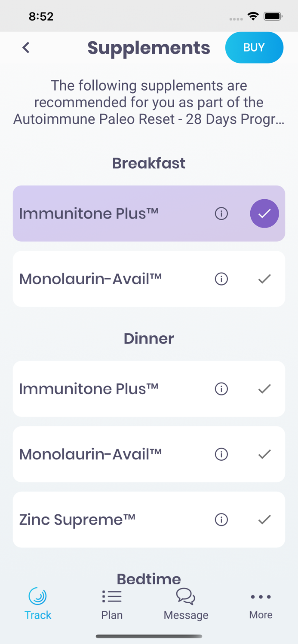298x644 pixels.
Task: Tap the Bedtime section heading
Action: tap(149, 579)
